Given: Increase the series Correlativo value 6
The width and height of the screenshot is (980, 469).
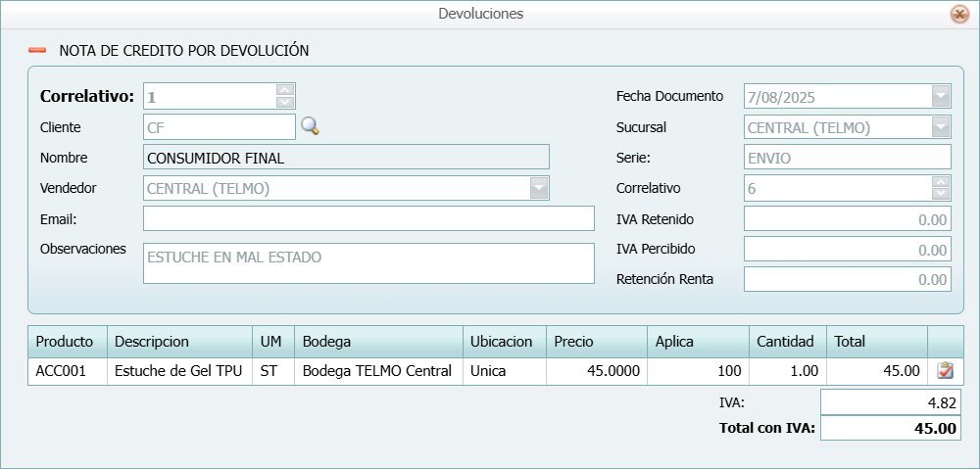Looking at the screenshot, I should [941, 182].
